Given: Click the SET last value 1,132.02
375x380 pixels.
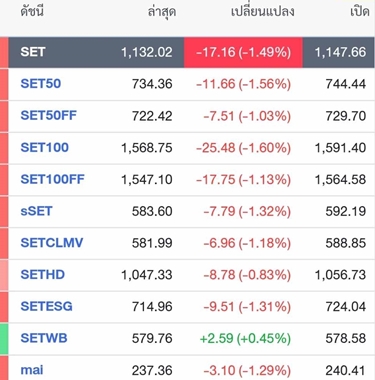Looking at the screenshot, I should pyautogui.click(x=147, y=52).
